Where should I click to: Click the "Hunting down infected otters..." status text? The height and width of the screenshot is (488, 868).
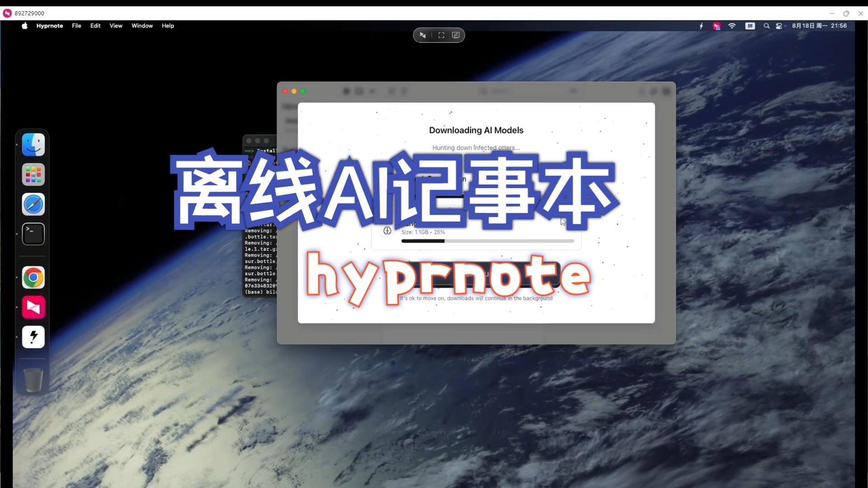(476, 148)
